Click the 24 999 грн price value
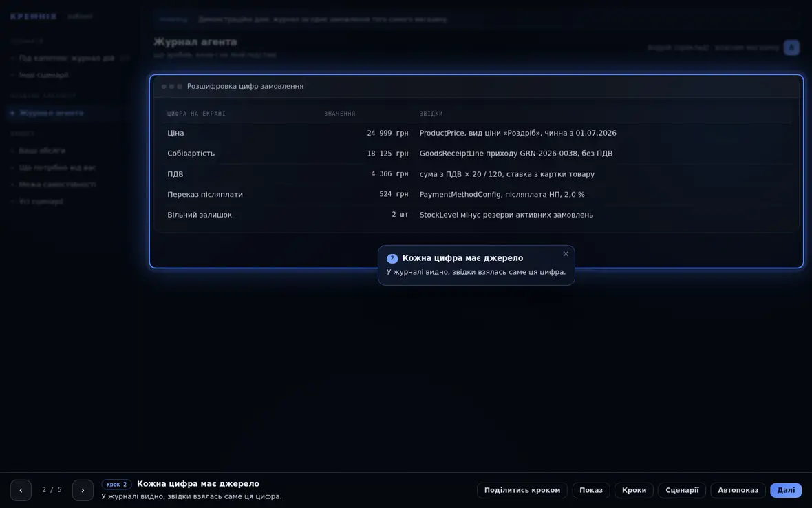Viewport: 812px width, 508px height. click(x=387, y=133)
